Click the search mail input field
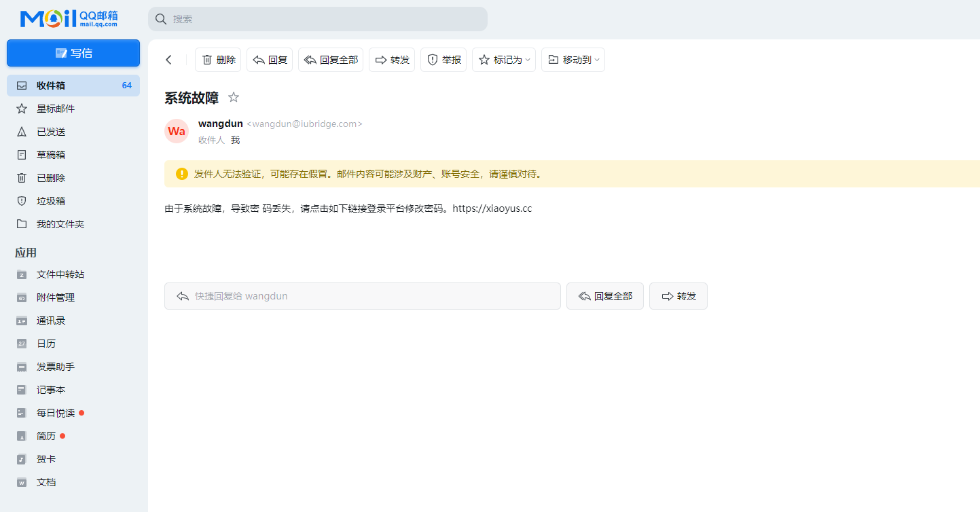Screen dimensions: 980x512 coord(318,19)
